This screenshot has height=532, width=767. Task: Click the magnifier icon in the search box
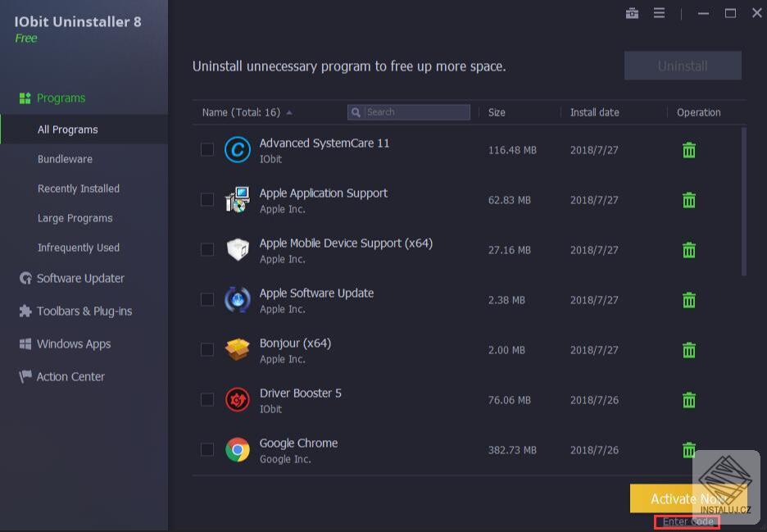coord(355,111)
